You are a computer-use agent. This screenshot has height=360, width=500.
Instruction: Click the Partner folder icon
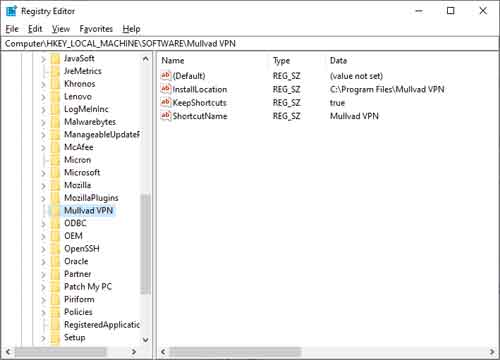tap(55, 274)
